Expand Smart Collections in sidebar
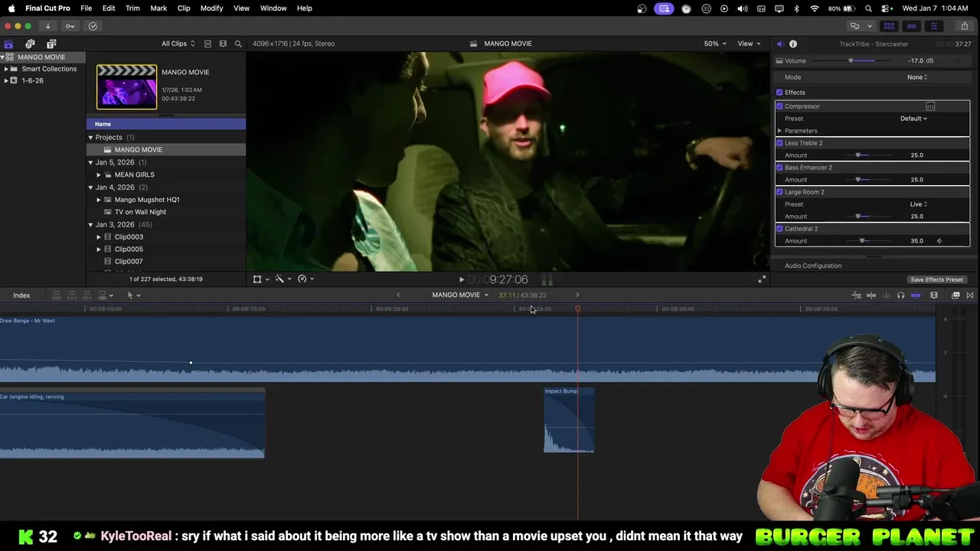This screenshot has width=980, height=551. pyautogui.click(x=6, y=69)
